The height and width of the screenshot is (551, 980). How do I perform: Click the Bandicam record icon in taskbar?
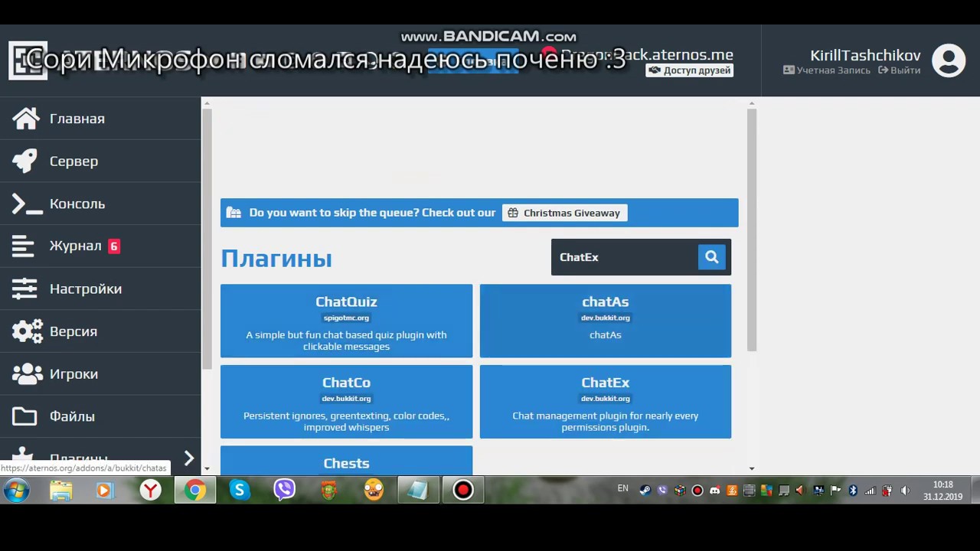tap(463, 490)
